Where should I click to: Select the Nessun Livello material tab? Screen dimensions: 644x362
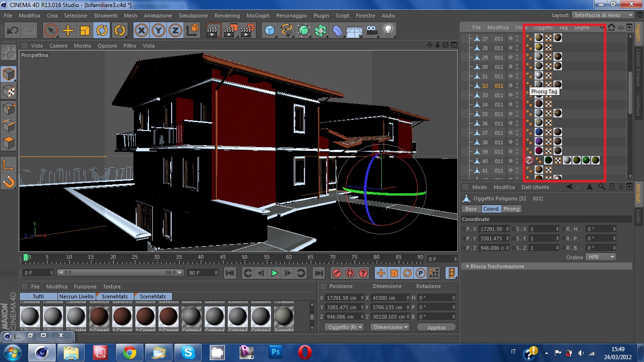(76, 296)
